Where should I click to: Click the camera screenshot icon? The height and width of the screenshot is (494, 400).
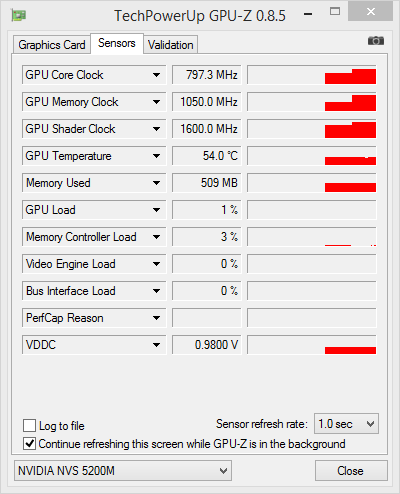[376, 41]
